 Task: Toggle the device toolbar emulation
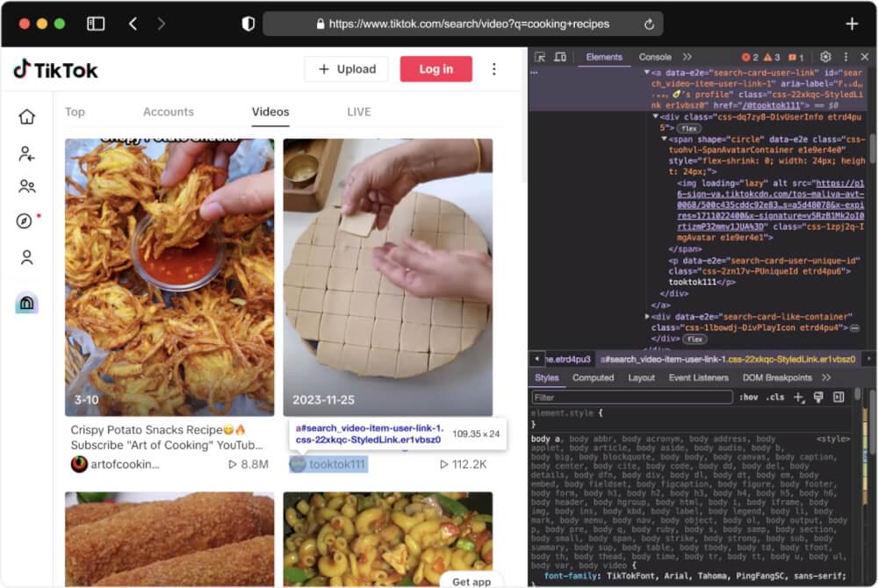tap(560, 57)
